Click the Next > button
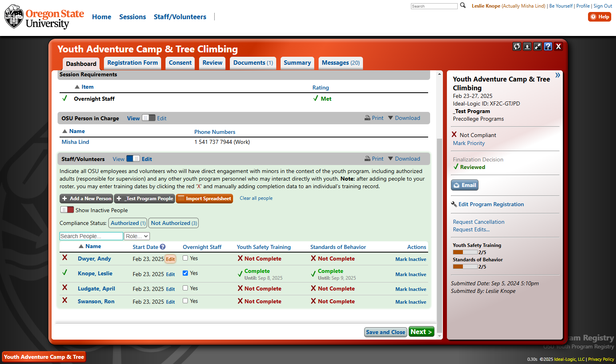 tap(421, 332)
